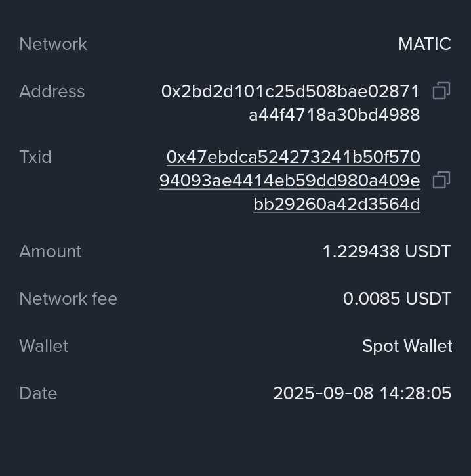Click the Date label
The height and width of the screenshot is (476, 471).
[38, 393]
